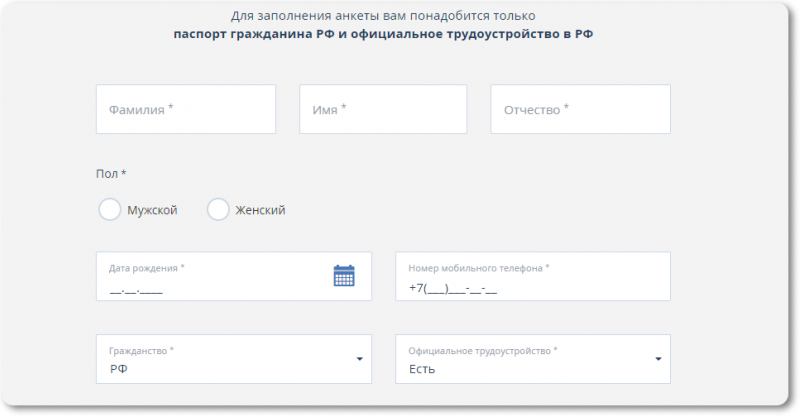Focus the Фамилия input field
Viewport: 800px width, 417px height.
pos(186,109)
